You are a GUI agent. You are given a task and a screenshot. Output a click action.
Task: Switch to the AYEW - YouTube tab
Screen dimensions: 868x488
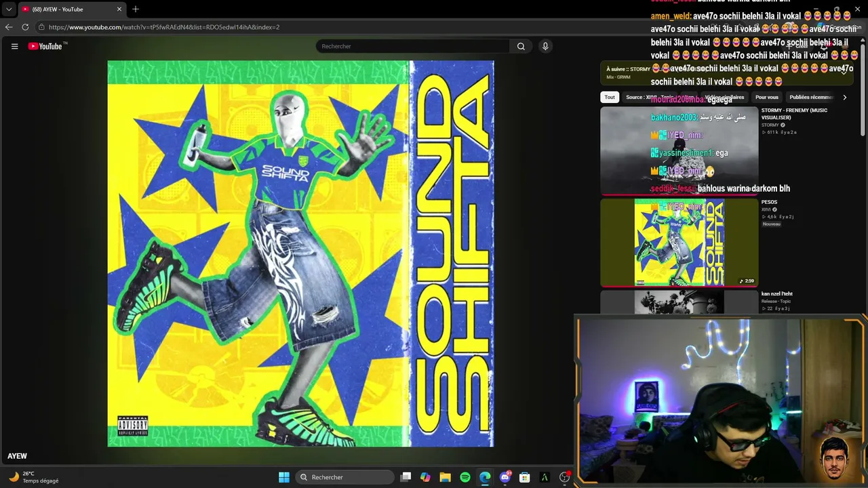pos(71,9)
